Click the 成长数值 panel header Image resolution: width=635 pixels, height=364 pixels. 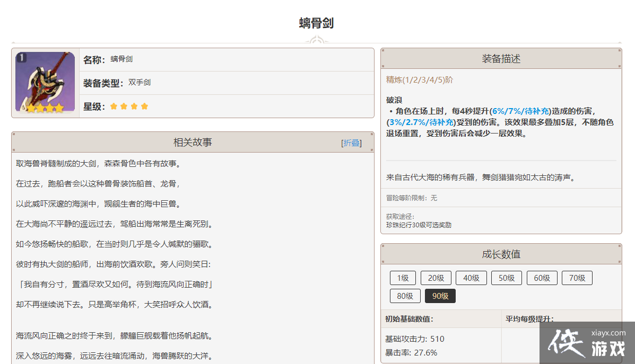(x=501, y=254)
